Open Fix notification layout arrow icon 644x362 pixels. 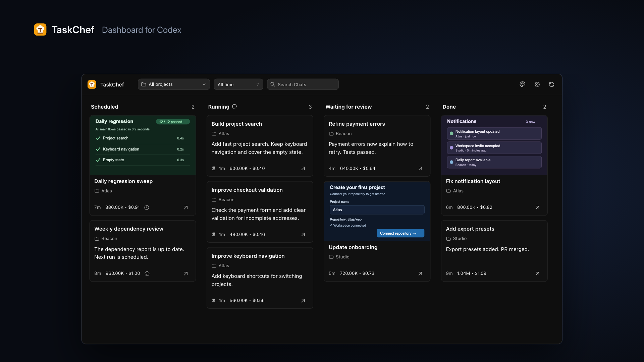(537, 207)
